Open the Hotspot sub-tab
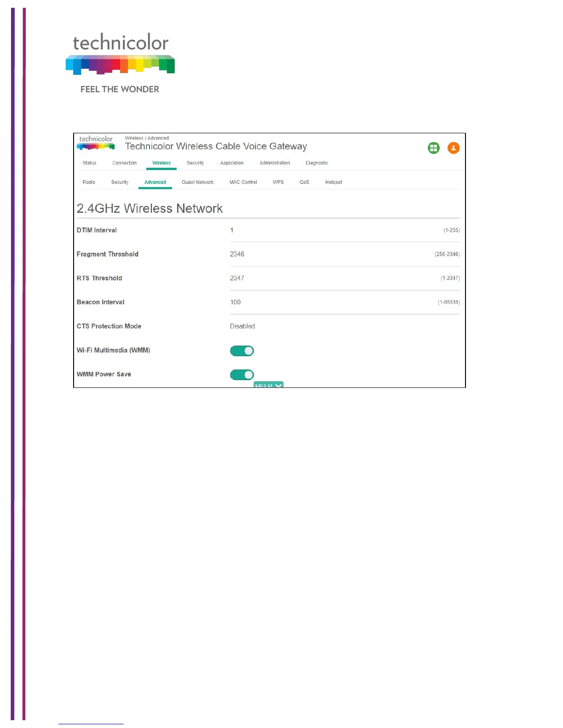This screenshot has height=728, width=563. [x=333, y=182]
